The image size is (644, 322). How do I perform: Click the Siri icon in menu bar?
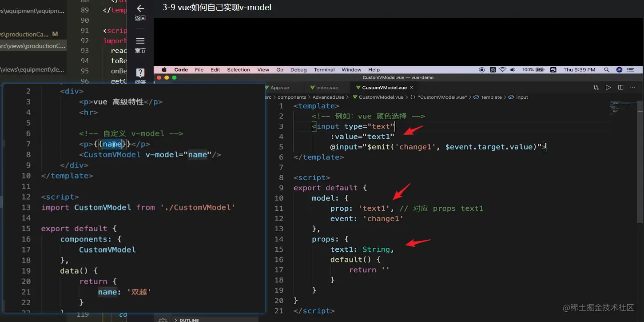pos(619,70)
